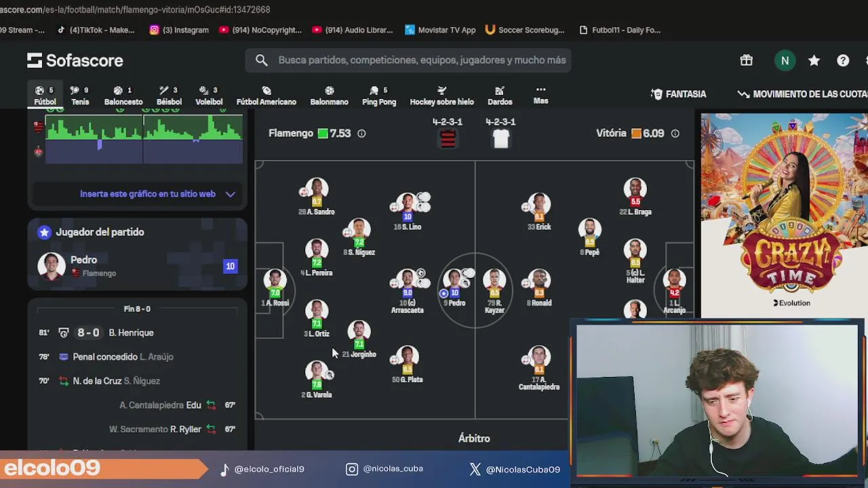Open Audio Library YouTube bookmark
This screenshot has width=868, height=488.
(x=353, y=30)
